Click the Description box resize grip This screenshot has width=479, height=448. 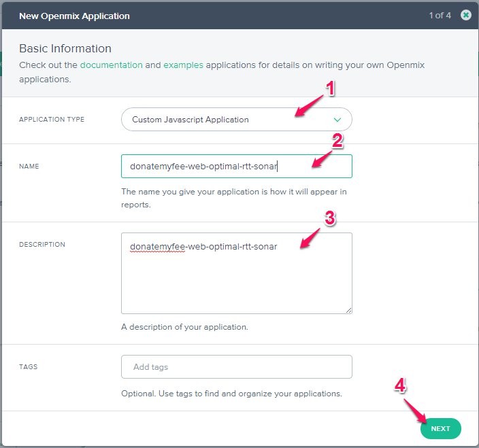tap(348, 310)
